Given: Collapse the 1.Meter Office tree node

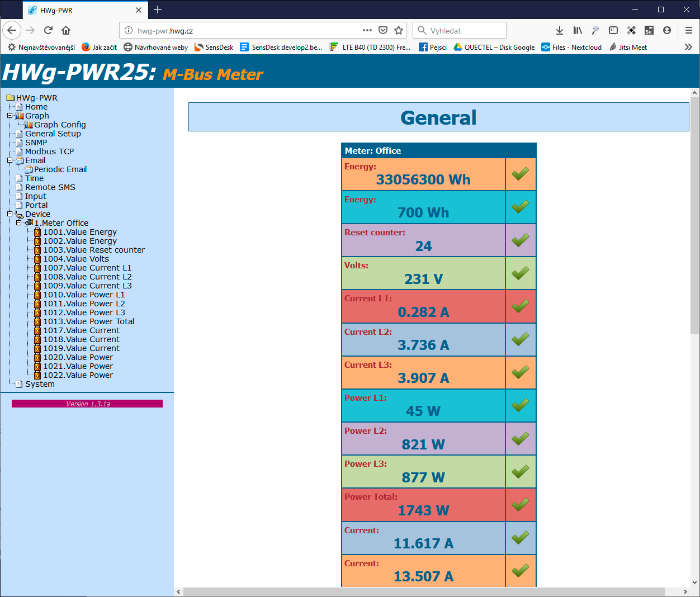Looking at the screenshot, I should (18, 223).
